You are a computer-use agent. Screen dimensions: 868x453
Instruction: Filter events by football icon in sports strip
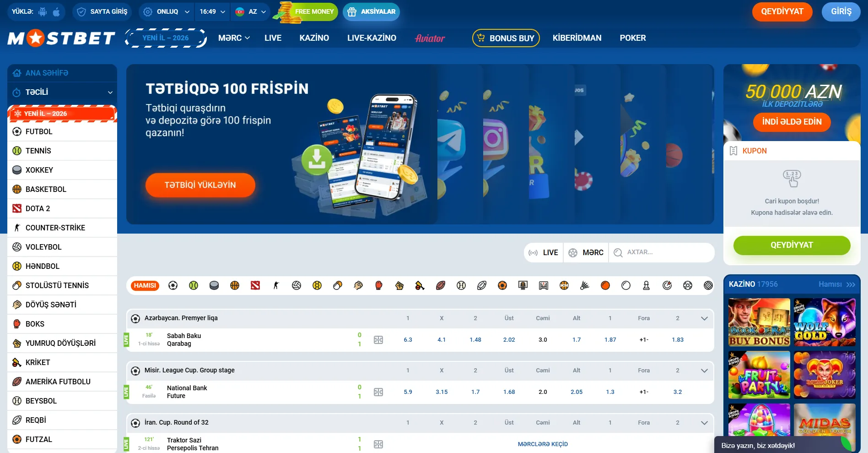173,285
